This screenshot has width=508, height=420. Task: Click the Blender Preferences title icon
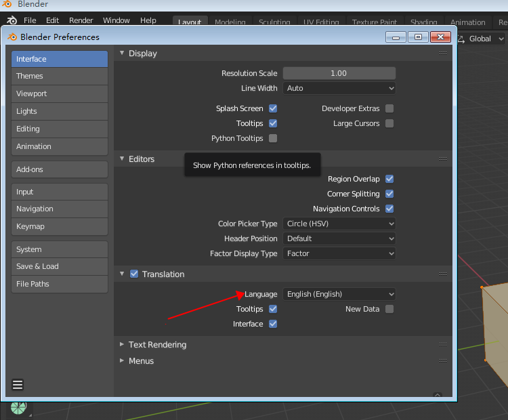point(12,37)
